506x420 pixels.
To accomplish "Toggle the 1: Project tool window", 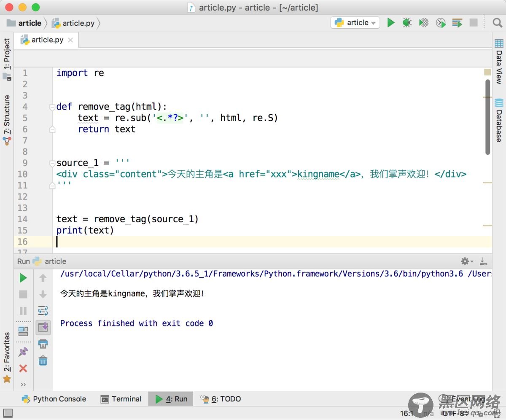I will [7, 59].
